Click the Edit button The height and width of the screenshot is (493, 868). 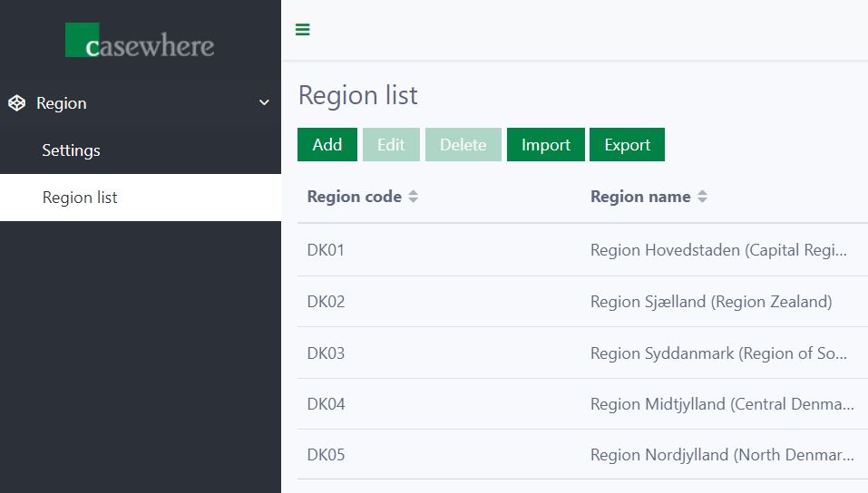[391, 145]
